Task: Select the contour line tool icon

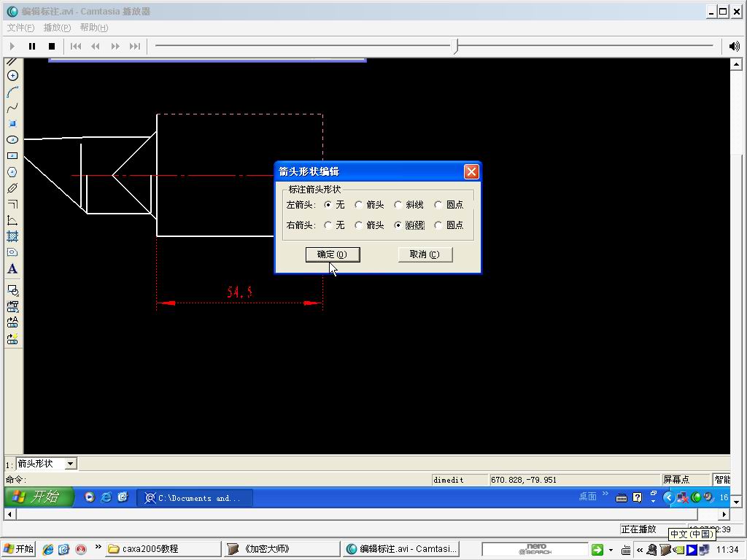Action: click(x=13, y=220)
